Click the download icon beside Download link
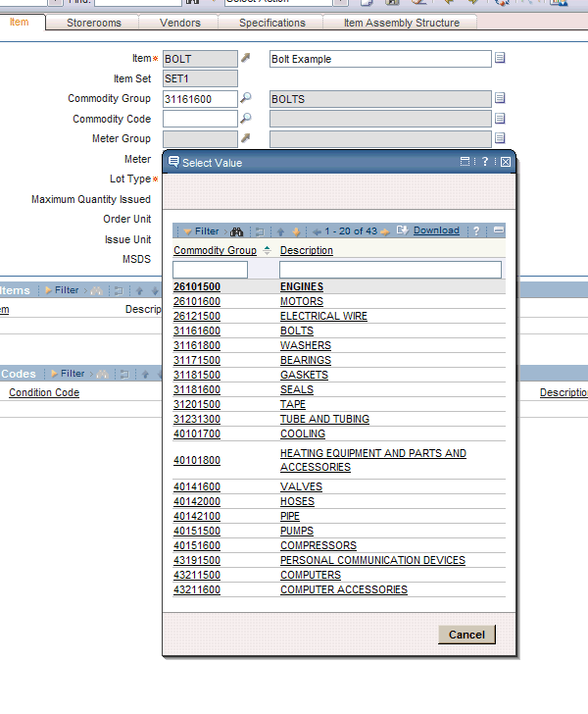Viewport: 588px width, 714px height. coord(403,230)
